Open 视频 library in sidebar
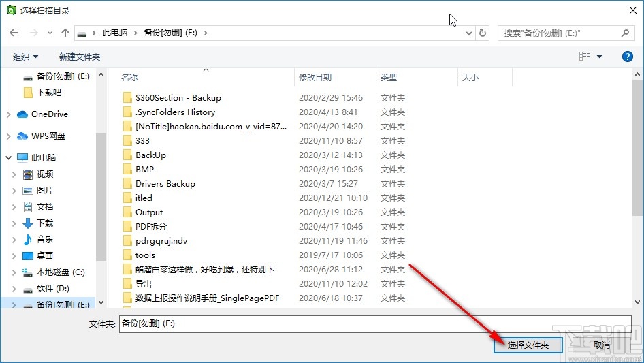644x363 pixels. click(45, 174)
